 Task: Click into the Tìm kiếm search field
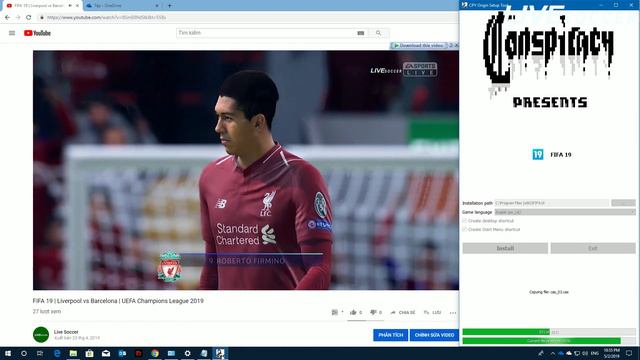tap(266, 33)
